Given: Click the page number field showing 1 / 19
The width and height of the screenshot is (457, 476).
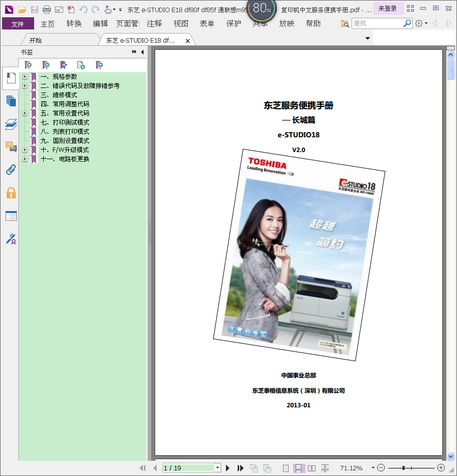Looking at the screenshot, I should click(189, 468).
